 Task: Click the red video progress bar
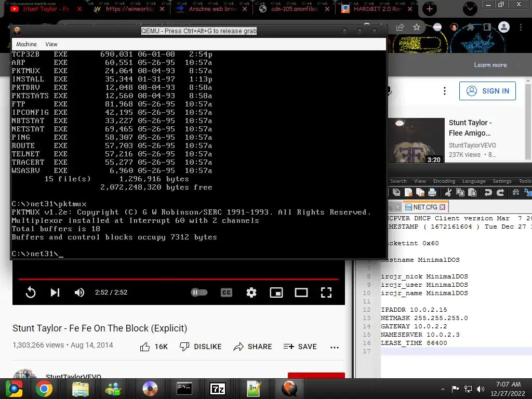(x=179, y=279)
